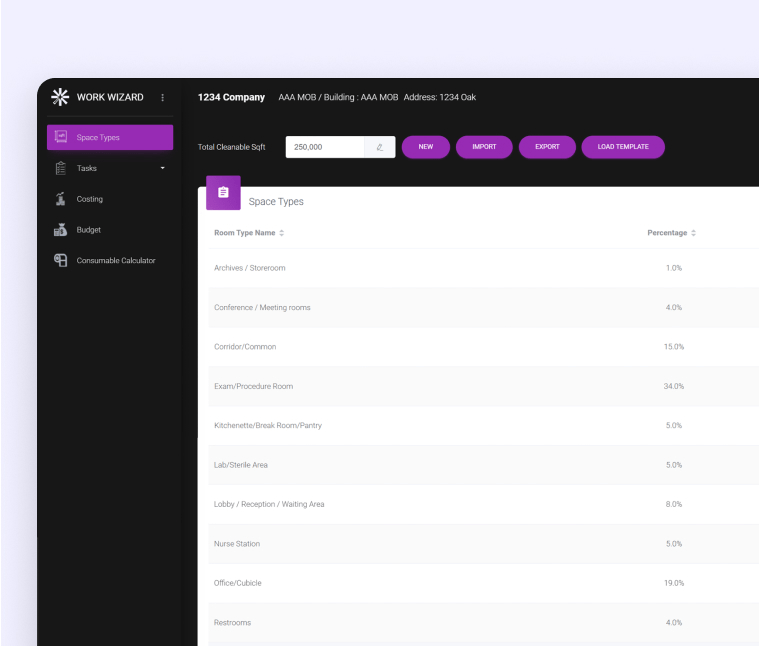Click Conference rooms 4.0% percentage

click(674, 307)
